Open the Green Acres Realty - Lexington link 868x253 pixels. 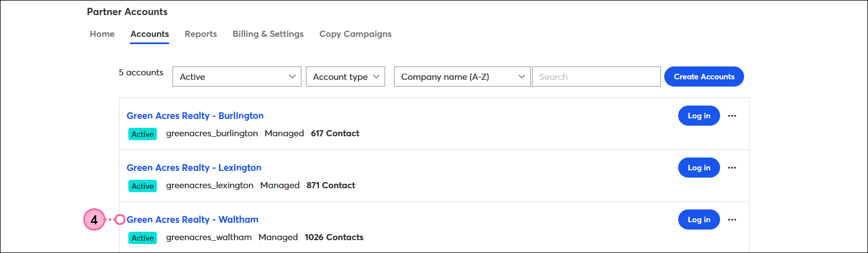tap(194, 168)
